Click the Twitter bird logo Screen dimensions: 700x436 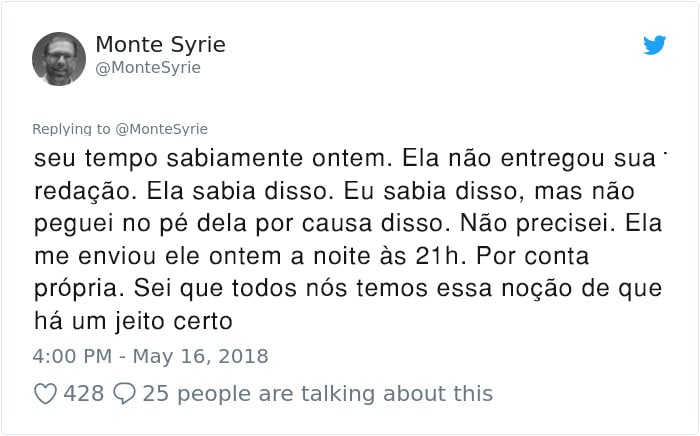(654, 45)
